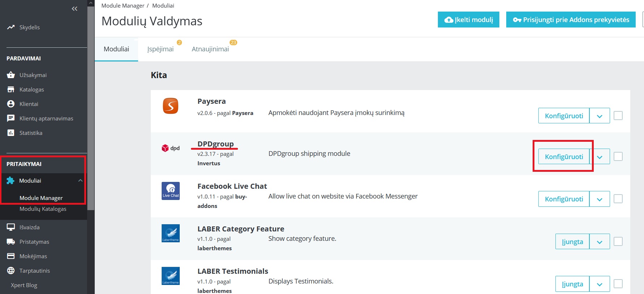Click Module Manager breadcrumb link

click(x=123, y=5)
